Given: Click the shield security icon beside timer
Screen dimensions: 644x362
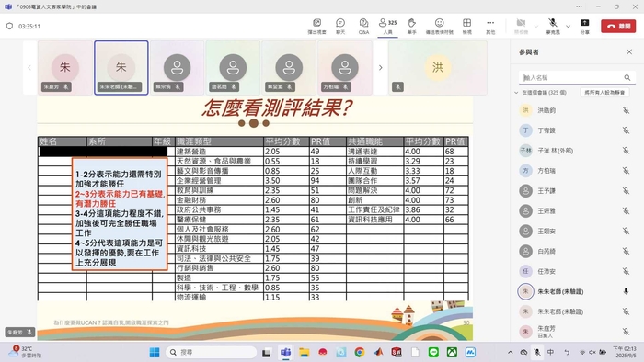Looking at the screenshot, I should click(10, 27).
